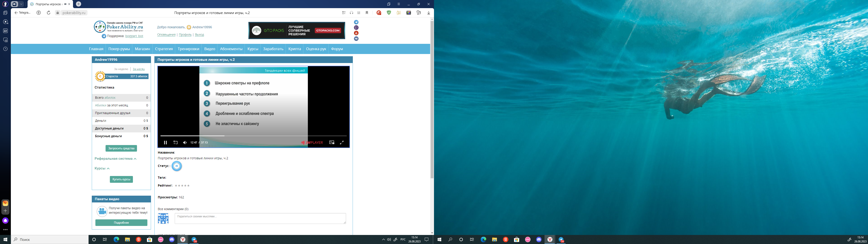The width and height of the screenshot is (868, 244).
Task: Open the boggart_bot support link
Action: click(x=134, y=36)
